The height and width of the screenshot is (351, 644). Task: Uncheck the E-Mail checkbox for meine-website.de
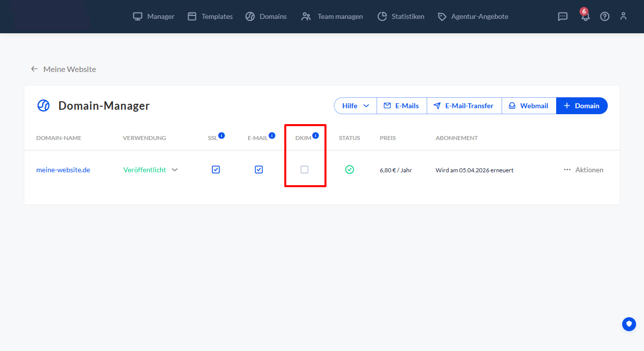pos(258,170)
